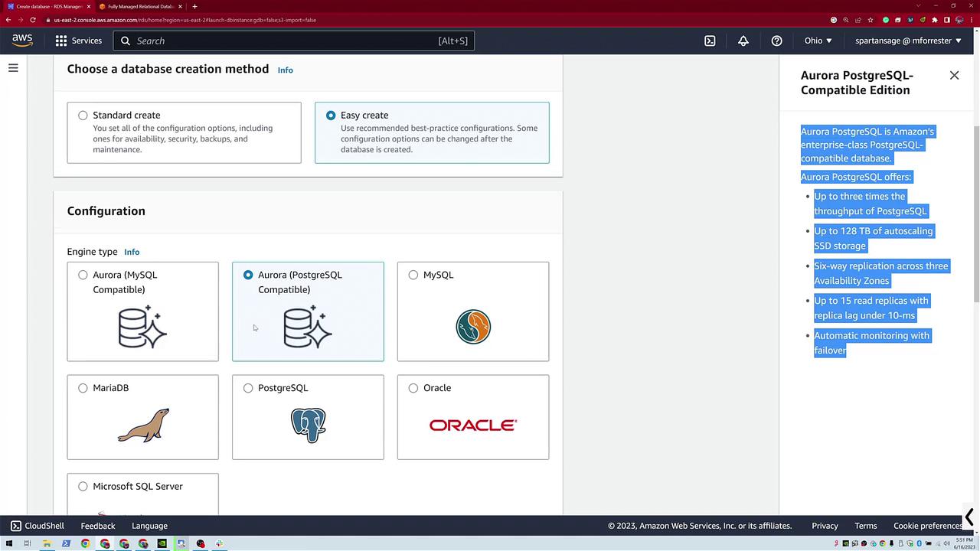This screenshot has height=551, width=980.
Task: Choose the Aurora (PostgreSQL Compatible) engine
Action: tap(248, 275)
